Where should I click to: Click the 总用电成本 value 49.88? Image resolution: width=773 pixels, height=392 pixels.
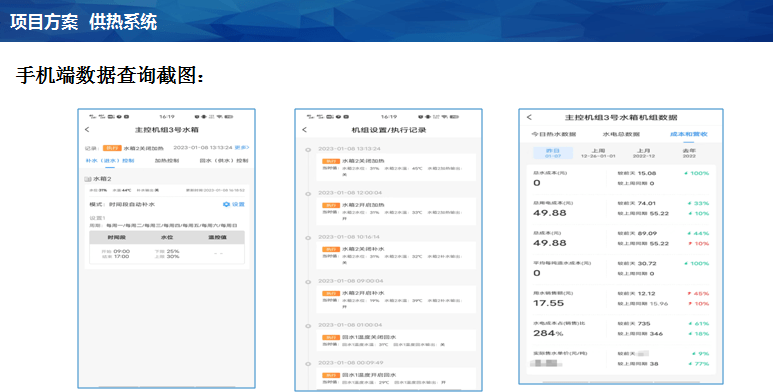coord(550,213)
